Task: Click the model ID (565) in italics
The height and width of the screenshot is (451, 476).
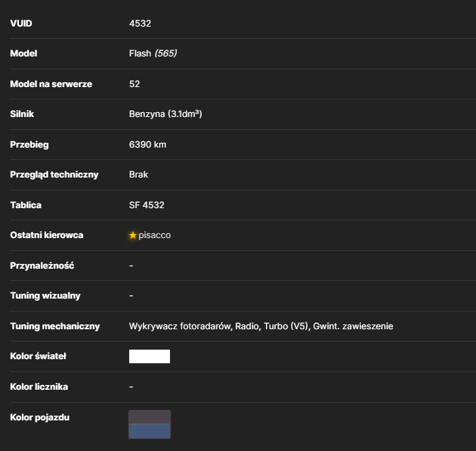Action: pyautogui.click(x=165, y=54)
